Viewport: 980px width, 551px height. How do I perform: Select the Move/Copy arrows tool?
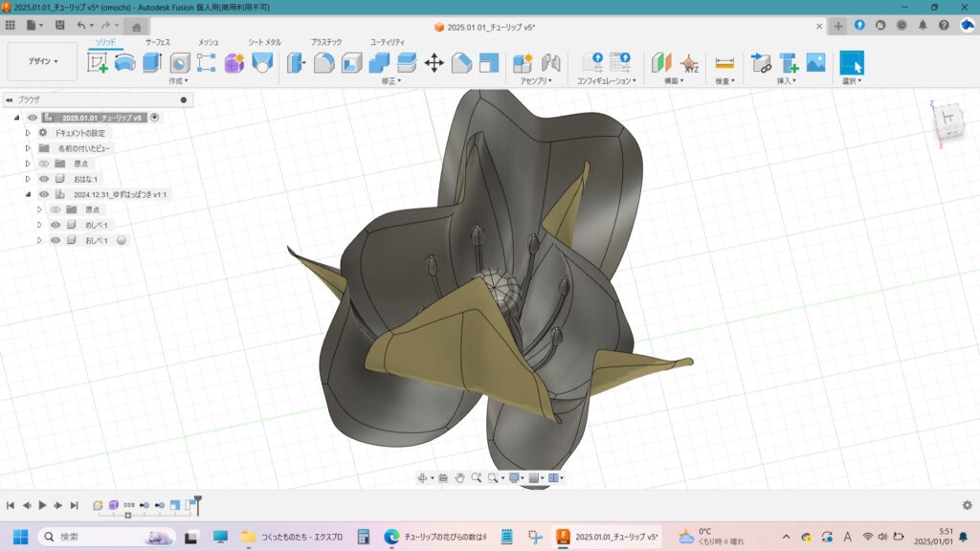click(x=434, y=63)
